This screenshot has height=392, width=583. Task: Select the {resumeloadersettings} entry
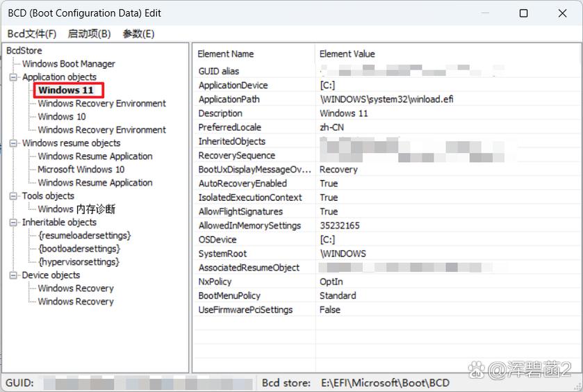pos(84,236)
